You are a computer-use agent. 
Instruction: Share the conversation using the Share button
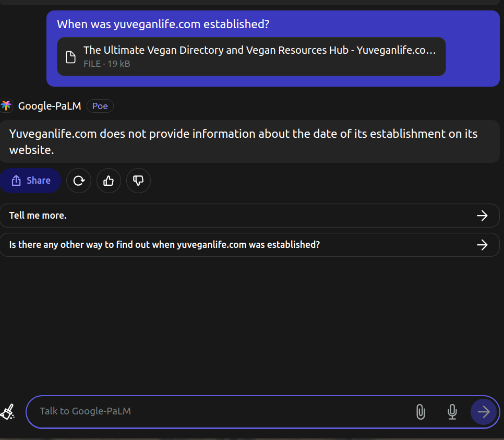click(x=31, y=181)
